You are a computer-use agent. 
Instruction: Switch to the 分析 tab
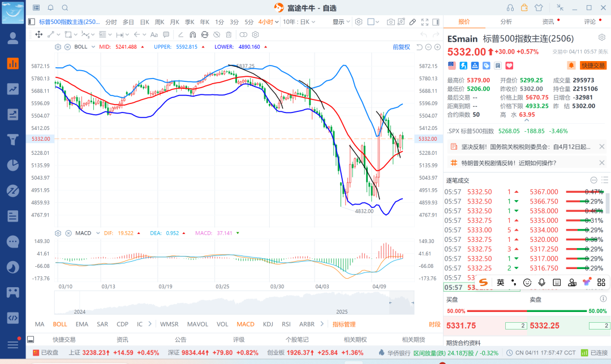[x=506, y=22]
